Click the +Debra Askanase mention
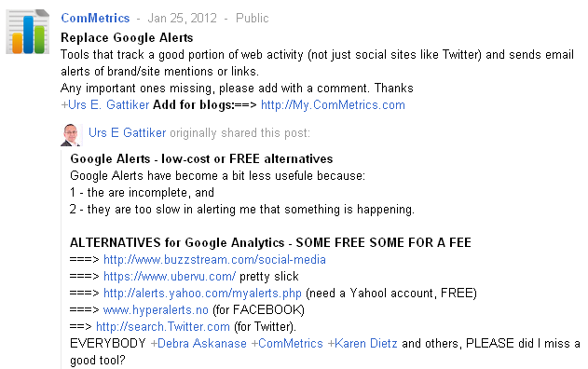The height and width of the screenshot is (369, 588). [x=198, y=343]
